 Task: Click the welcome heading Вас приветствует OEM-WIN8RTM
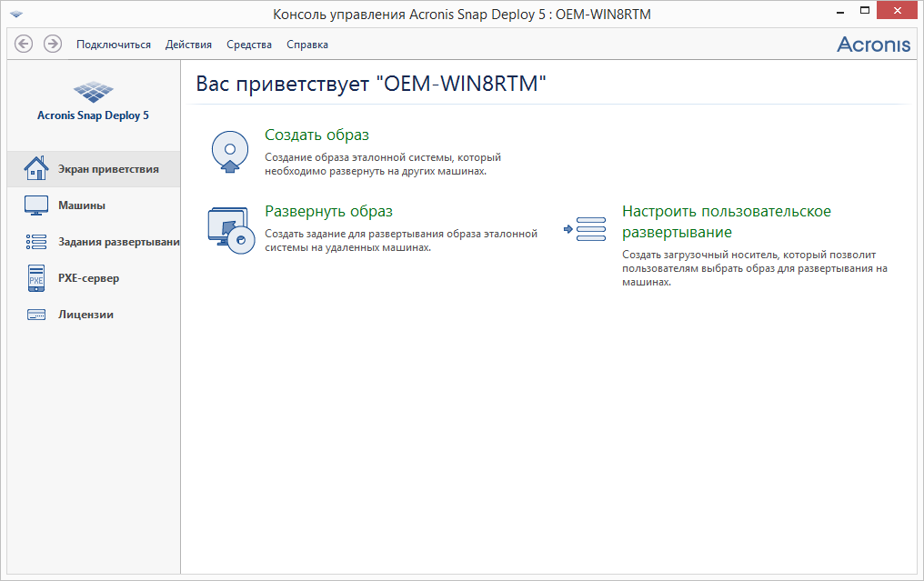pos(371,84)
